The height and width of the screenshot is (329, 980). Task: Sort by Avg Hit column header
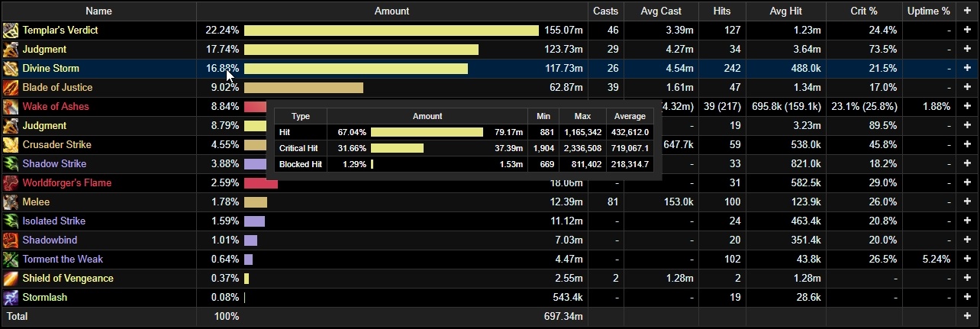(x=785, y=11)
